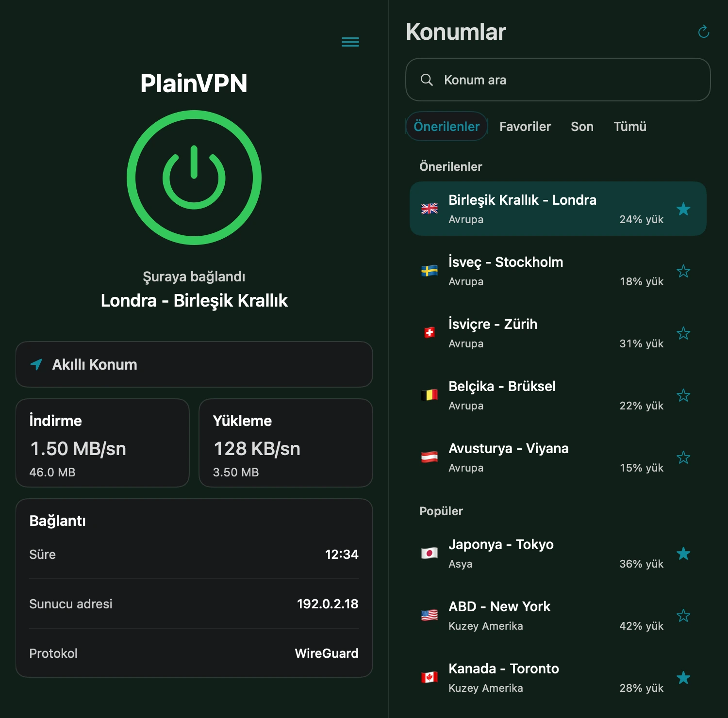Image resolution: width=728 pixels, height=718 pixels.
Task: Star the Belçika - Brüksel location
Action: click(683, 395)
